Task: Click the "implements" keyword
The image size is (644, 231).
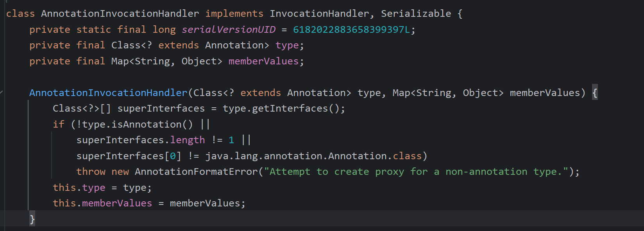Action: [x=234, y=14]
